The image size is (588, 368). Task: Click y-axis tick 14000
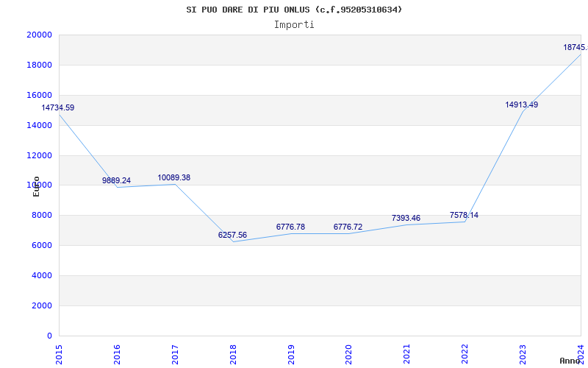tap(40, 125)
